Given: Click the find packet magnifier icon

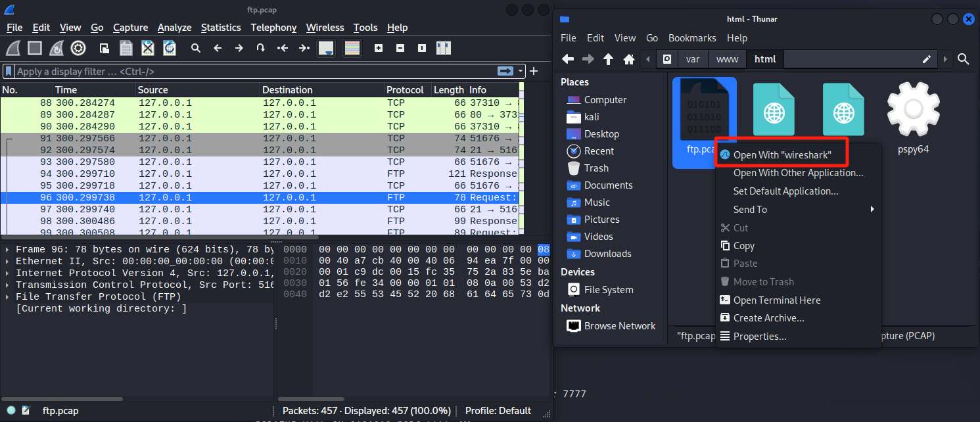Looking at the screenshot, I should click(196, 48).
